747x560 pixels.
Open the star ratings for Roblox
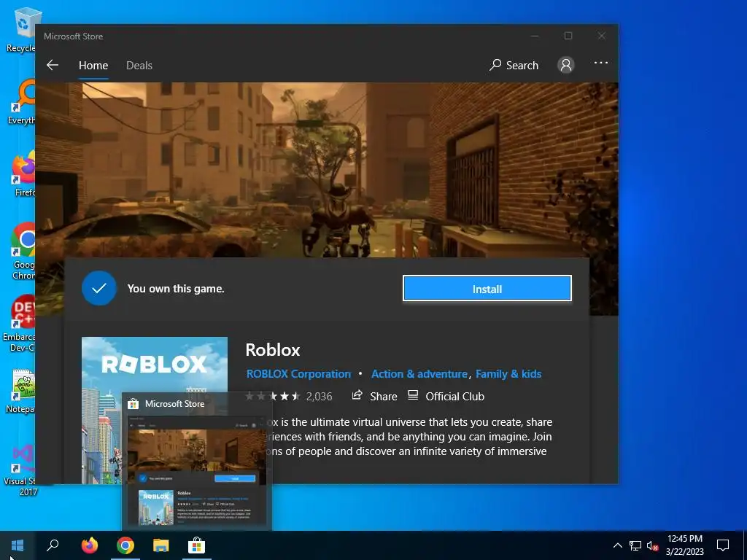pos(273,396)
